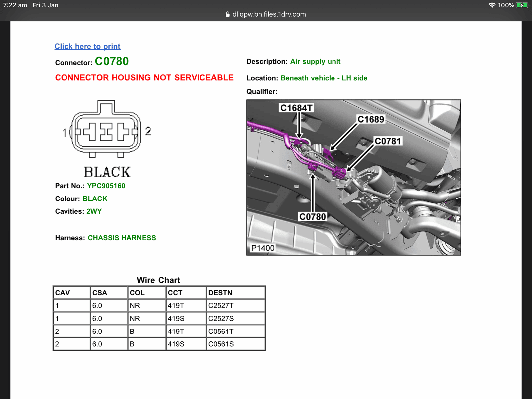Viewport: 532px width, 399px height.
Task: Click the C1689 label in the image
Action: click(371, 119)
